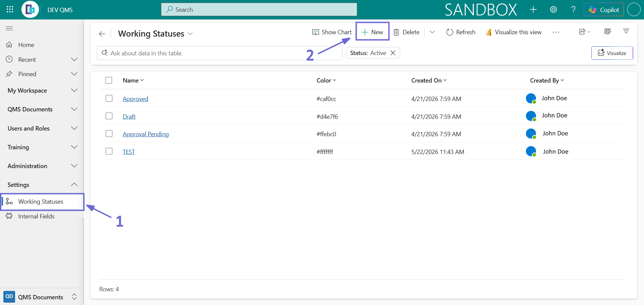Open the user account avatar circle
Image resolution: width=644 pixels, height=305 pixels.
click(634, 9)
